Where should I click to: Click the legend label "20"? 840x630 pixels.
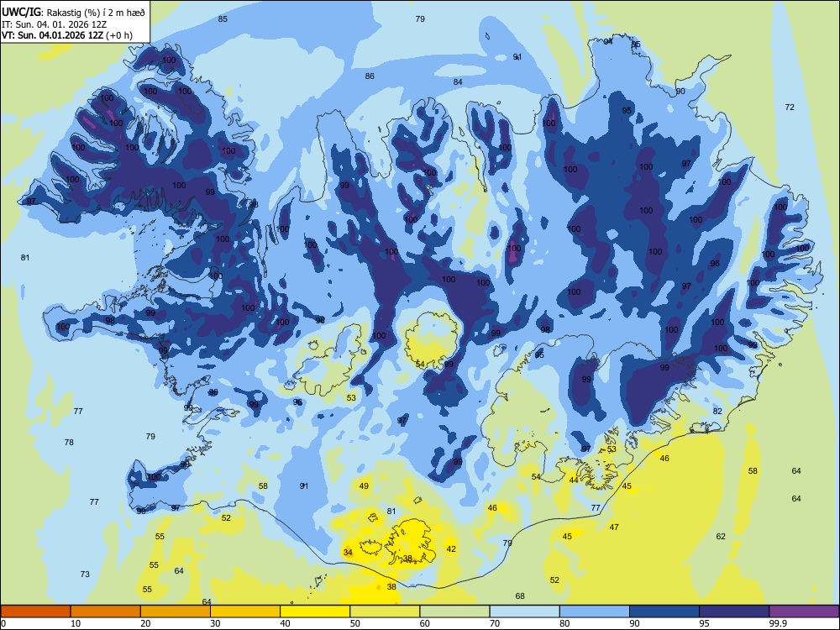point(145,623)
